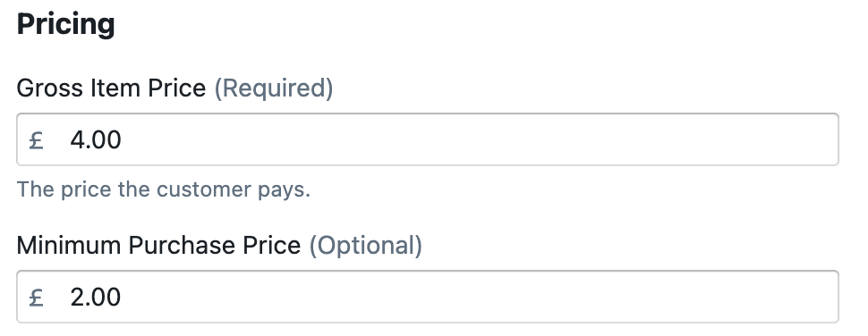Click the Pricing section heading
The image size is (868, 336).
(x=66, y=24)
